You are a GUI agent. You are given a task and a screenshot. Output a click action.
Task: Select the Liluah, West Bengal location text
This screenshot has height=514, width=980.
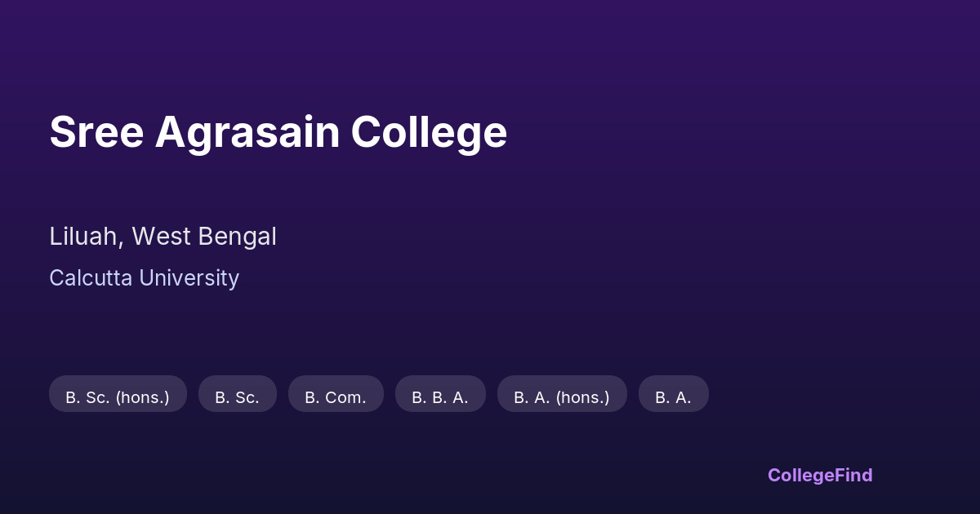point(163,237)
